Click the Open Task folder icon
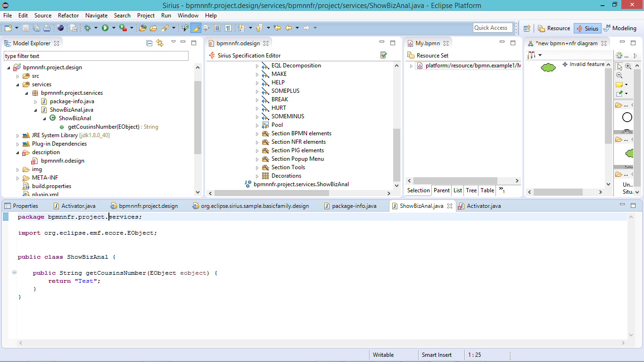The image size is (644, 362). tap(153, 28)
